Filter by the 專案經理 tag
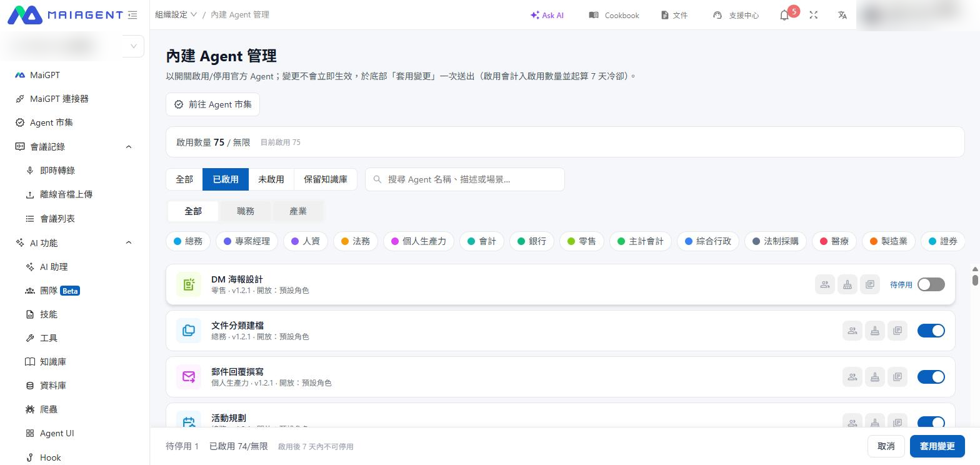980x465 pixels. tap(247, 241)
